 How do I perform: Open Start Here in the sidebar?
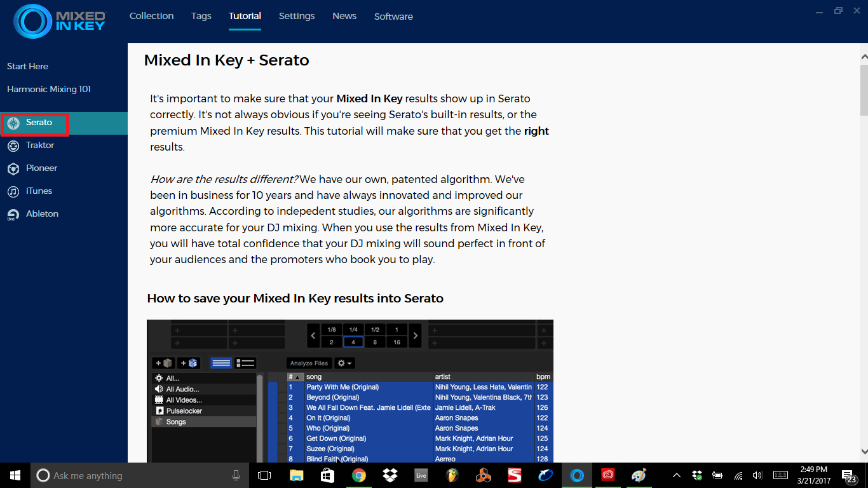(x=27, y=66)
